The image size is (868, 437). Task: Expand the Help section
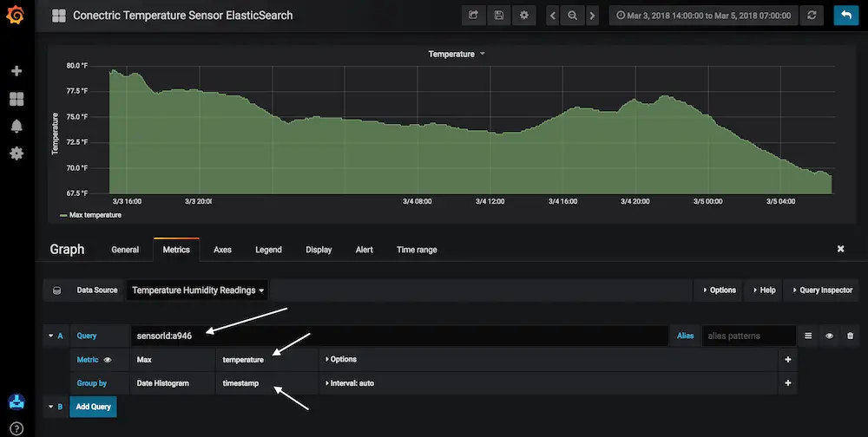coord(764,290)
